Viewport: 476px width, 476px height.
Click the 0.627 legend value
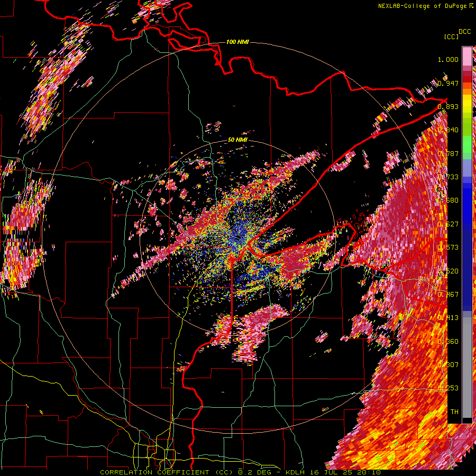pos(448,224)
